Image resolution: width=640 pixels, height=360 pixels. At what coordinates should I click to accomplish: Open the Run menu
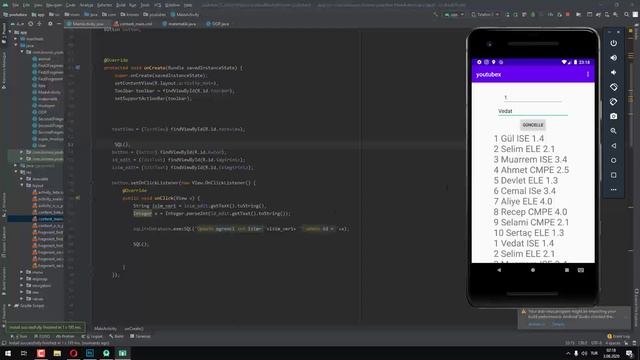133,5
